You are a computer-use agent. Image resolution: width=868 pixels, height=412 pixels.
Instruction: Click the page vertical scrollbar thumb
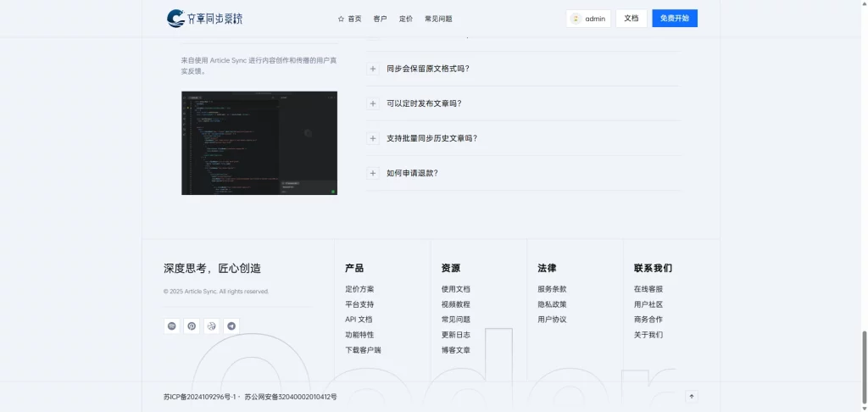pos(864,367)
